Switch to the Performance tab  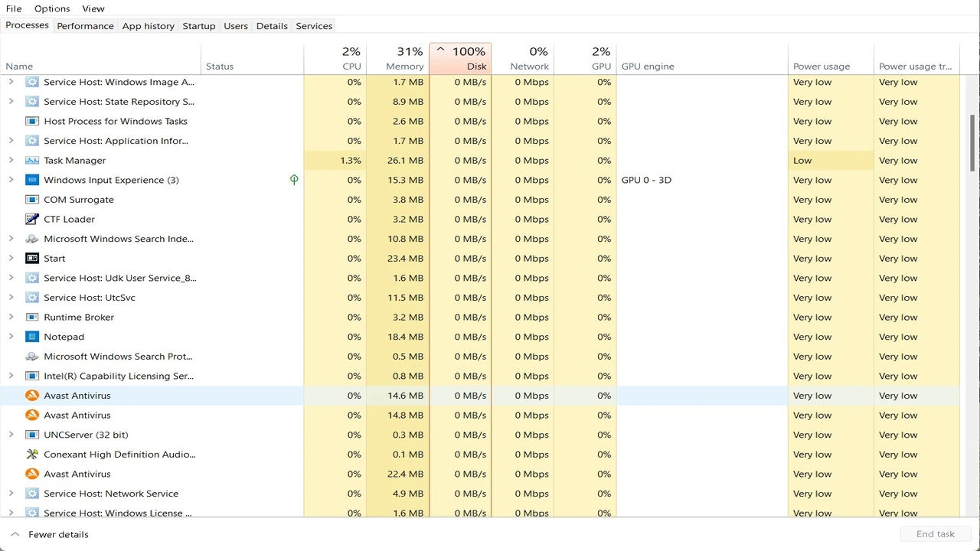tap(85, 26)
